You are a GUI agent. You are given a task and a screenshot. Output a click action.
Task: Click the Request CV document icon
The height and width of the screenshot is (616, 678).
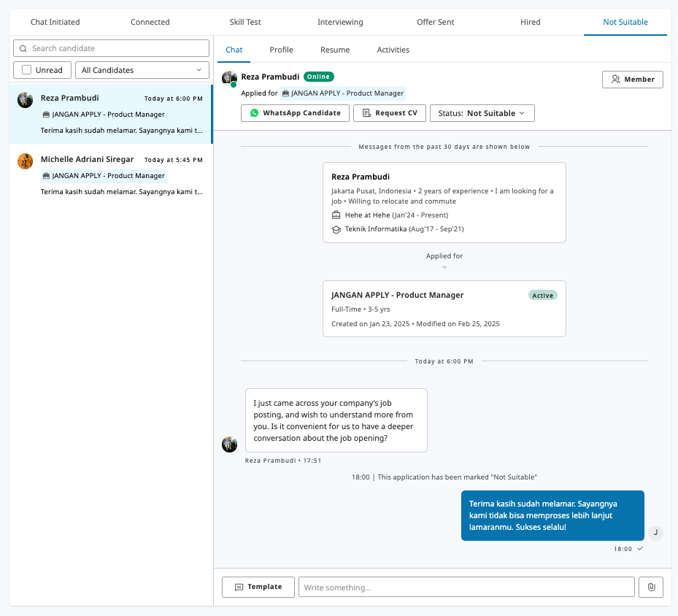click(366, 113)
